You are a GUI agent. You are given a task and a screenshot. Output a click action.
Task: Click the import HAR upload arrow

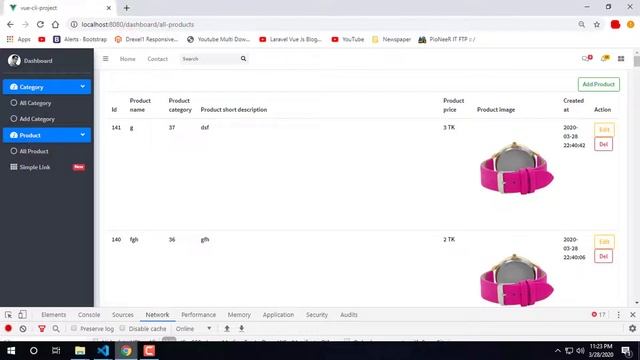(x=227, y=328)
